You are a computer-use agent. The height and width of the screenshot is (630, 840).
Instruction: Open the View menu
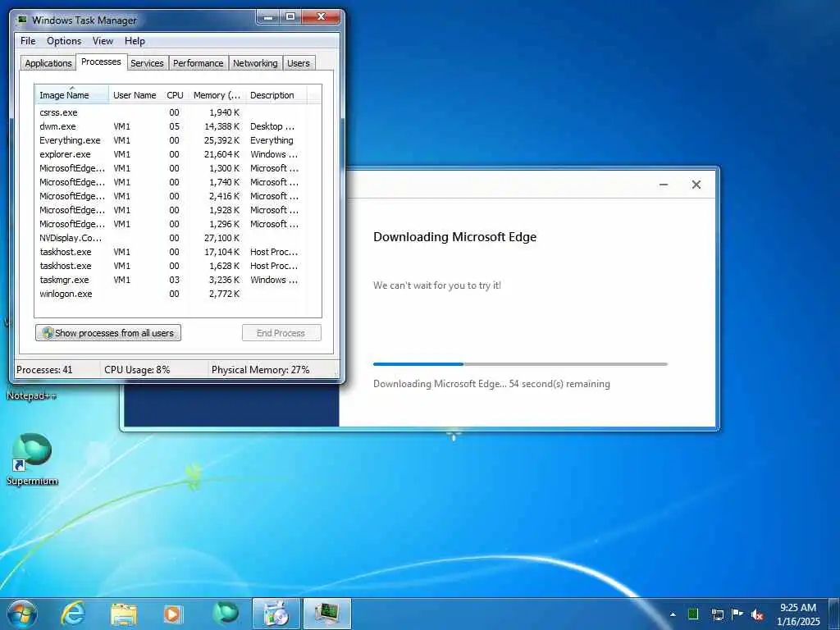pyautogui.click(x=103, y=41)
